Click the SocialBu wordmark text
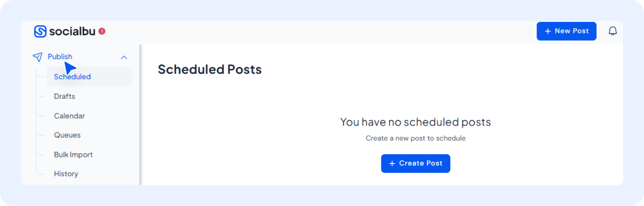 pyautogui.click(x=72, y=31)
